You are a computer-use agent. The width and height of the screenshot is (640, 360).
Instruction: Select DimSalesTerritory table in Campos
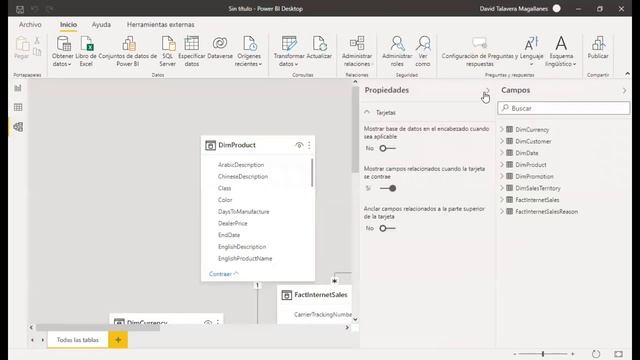pyautogui.click(x=538, y=188)
